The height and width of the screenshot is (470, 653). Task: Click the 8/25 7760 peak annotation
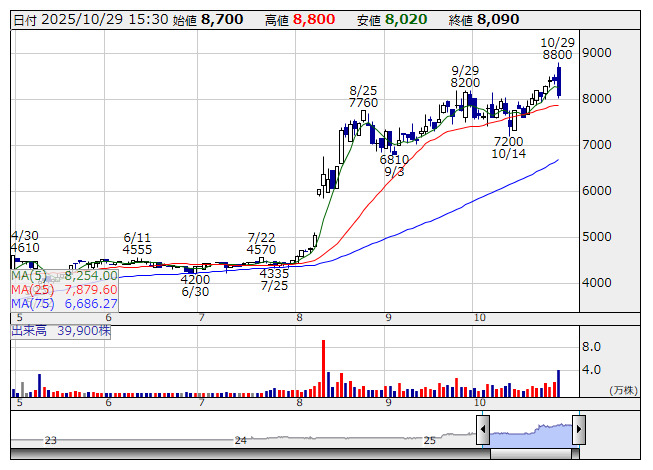pyautogui.click(x=363, y=96)
